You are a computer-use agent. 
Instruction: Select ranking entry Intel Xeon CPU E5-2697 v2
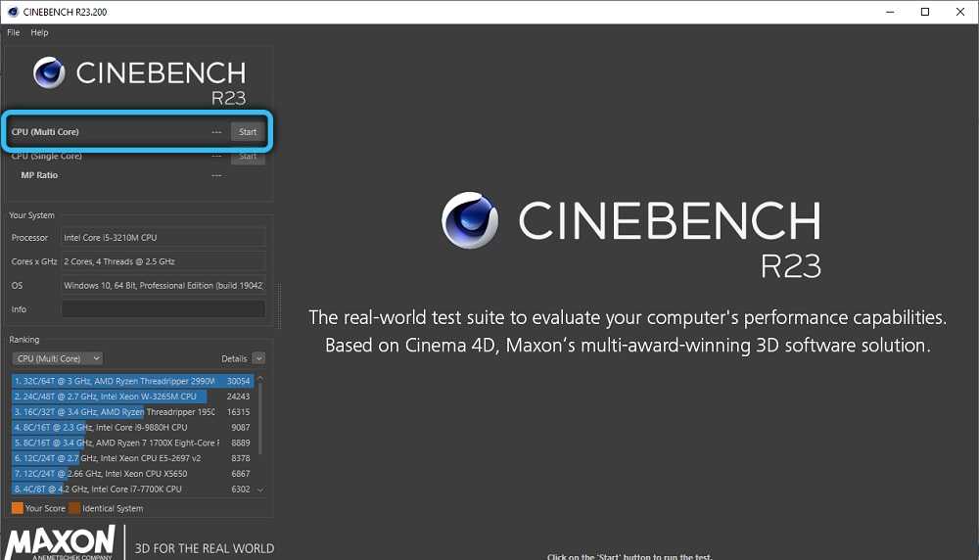coord(132,458)
